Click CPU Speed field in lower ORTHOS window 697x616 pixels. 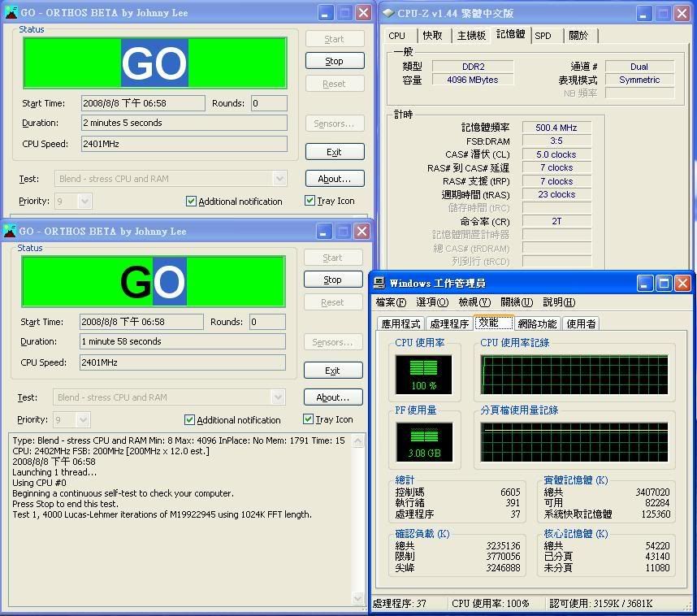click(182, 362)
